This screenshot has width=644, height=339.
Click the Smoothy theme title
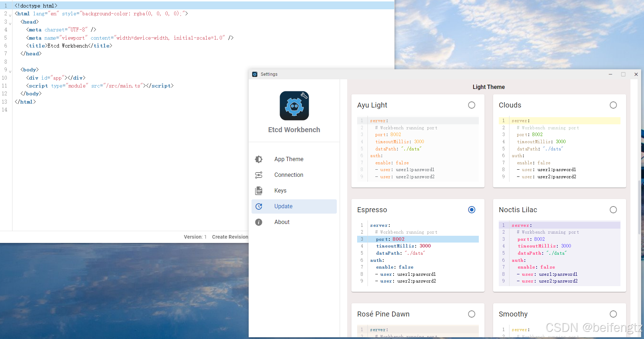[513, 314]
